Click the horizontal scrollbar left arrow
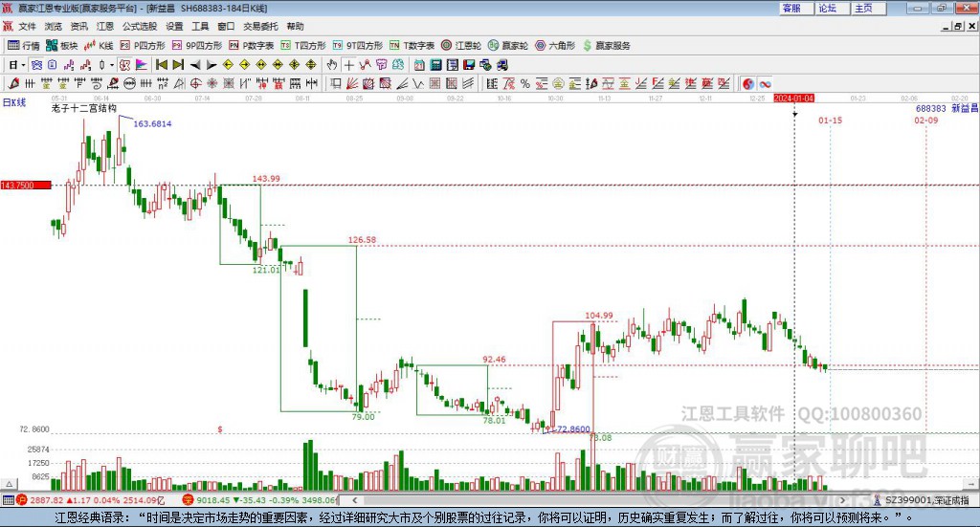The width and height of the screenshot is (980, 527). pos(354,500)
